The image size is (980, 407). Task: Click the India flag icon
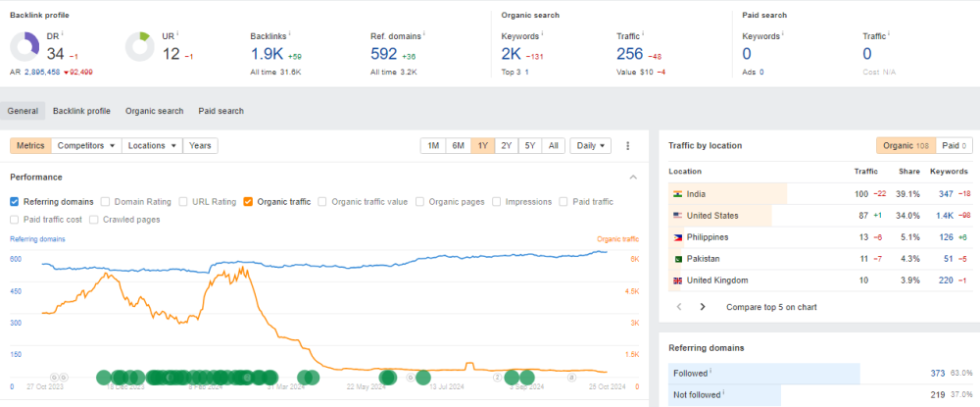pyautogui.click(x=677, y=194)
